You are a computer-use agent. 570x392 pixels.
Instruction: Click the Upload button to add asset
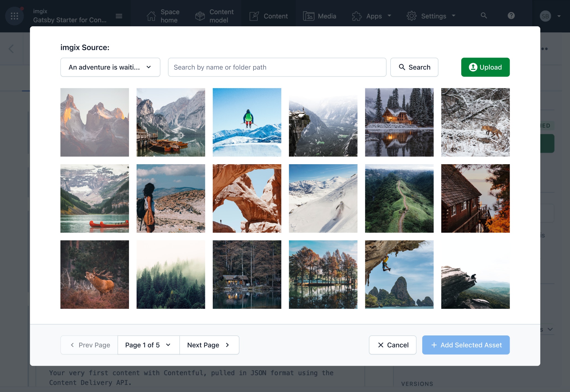(x=485, y=67)
